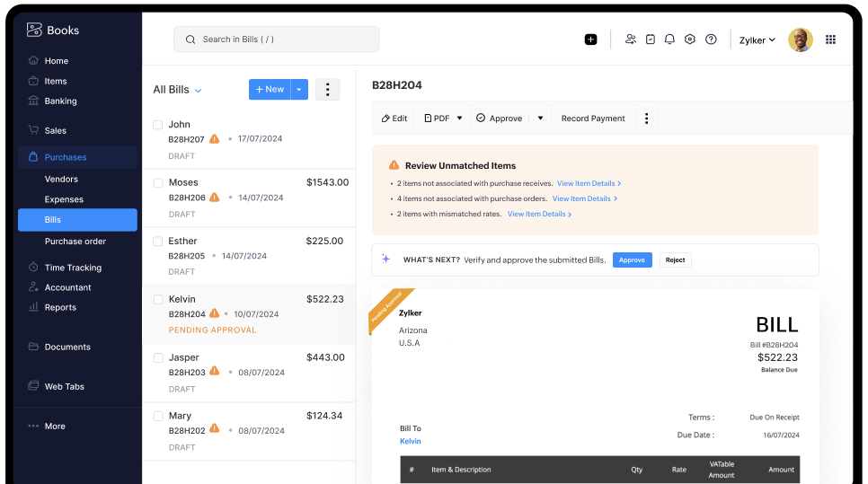868x484 pixels.
Task: Open the settings gear icon
Action: (x=690, y=40)
